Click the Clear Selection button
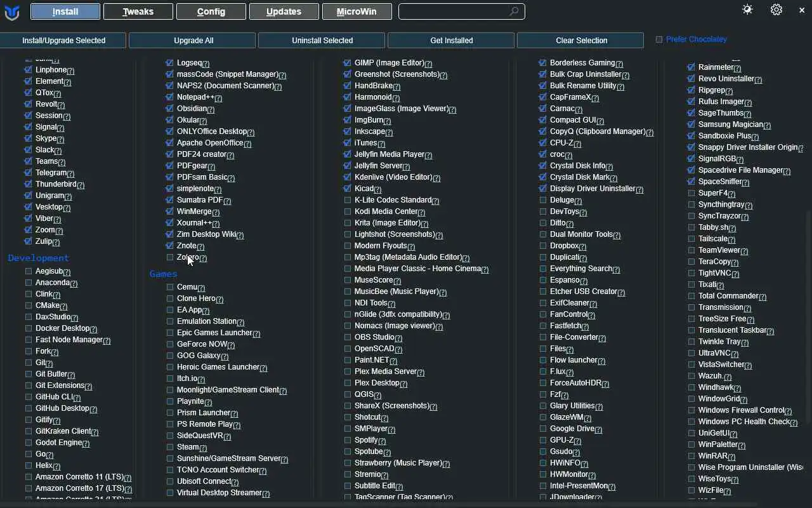 (x=582, y=41)
